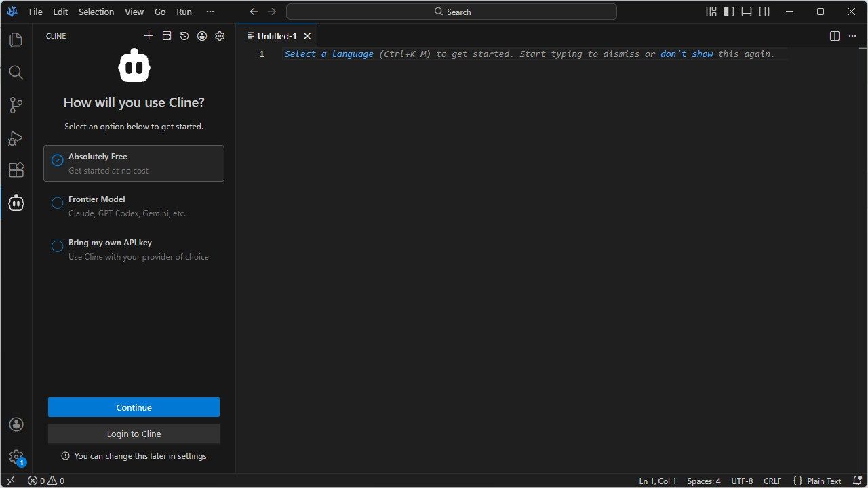Open the Source Control view
This screenshot has height=488, width=868.
[x=16, y=105]
